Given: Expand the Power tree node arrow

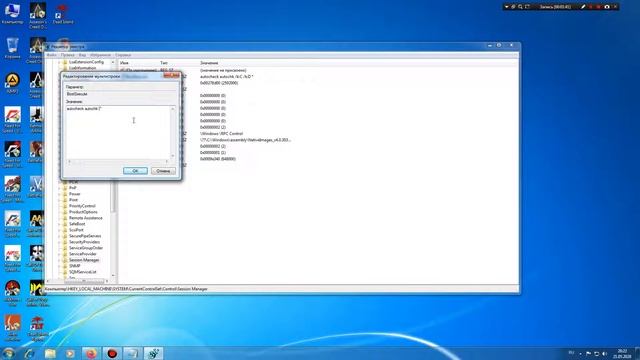Looking at the screenshot, I should click(60, 194).
